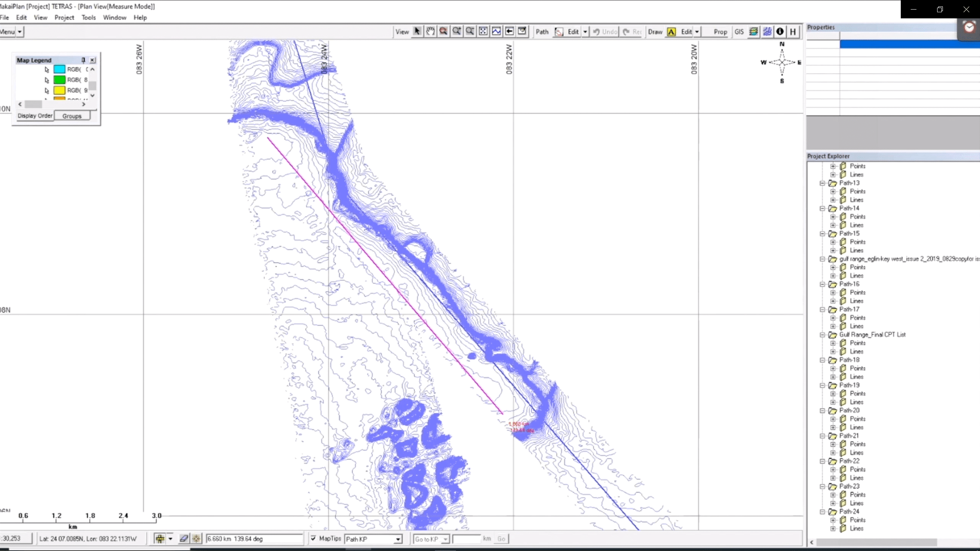This screenshot has width=980, height=551.
Task: Click the Path drawing icon
Action: 559,32
